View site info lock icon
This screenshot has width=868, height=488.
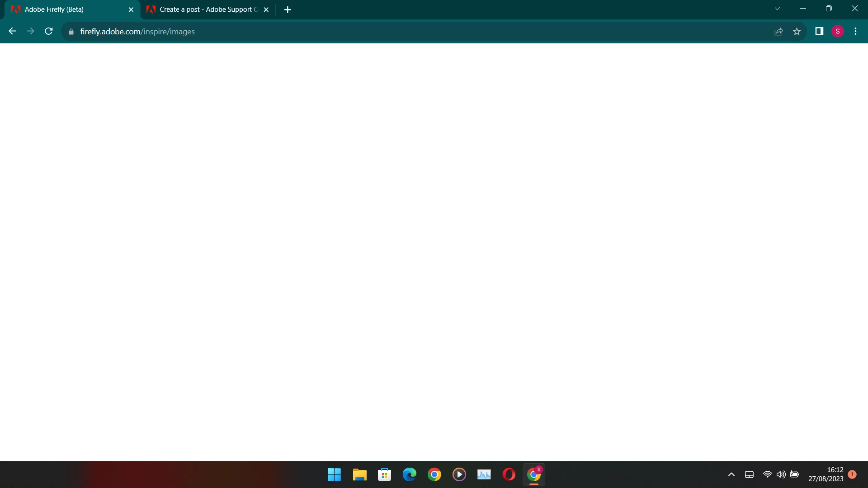coord(71,32)
